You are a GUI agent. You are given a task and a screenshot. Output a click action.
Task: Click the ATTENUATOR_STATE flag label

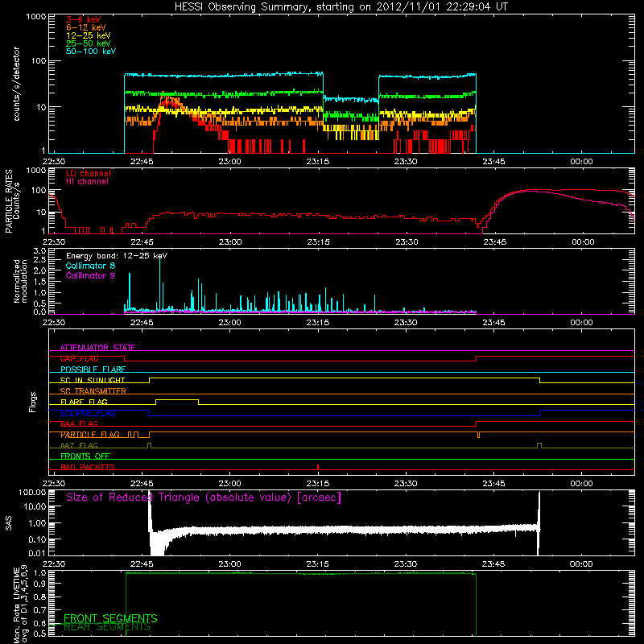[97, 348]
